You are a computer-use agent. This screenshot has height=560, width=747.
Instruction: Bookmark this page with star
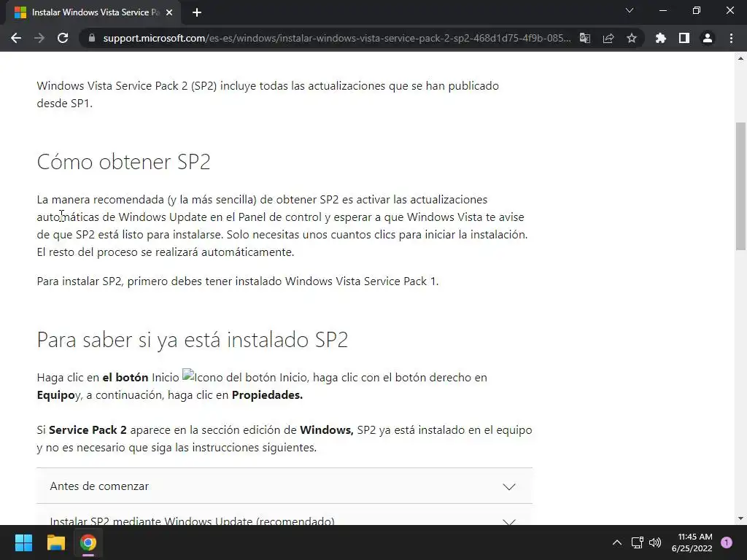tap(631, 38)
